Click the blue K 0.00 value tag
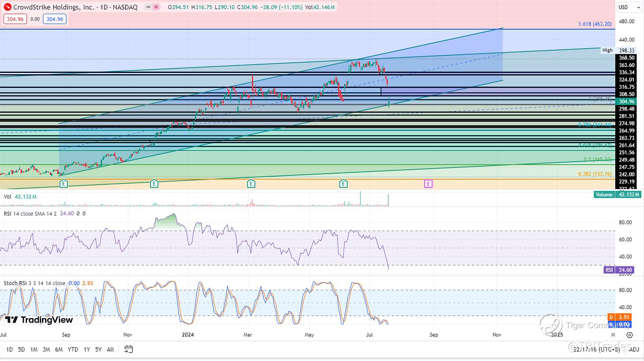The width and height of the screenshot is (644, 361). (x=624, y=324)
